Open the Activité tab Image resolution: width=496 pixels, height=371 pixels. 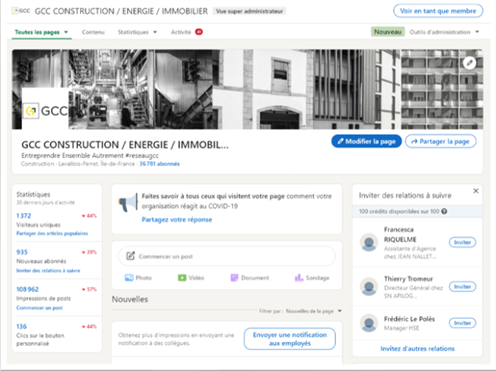[x=181, y=32]
